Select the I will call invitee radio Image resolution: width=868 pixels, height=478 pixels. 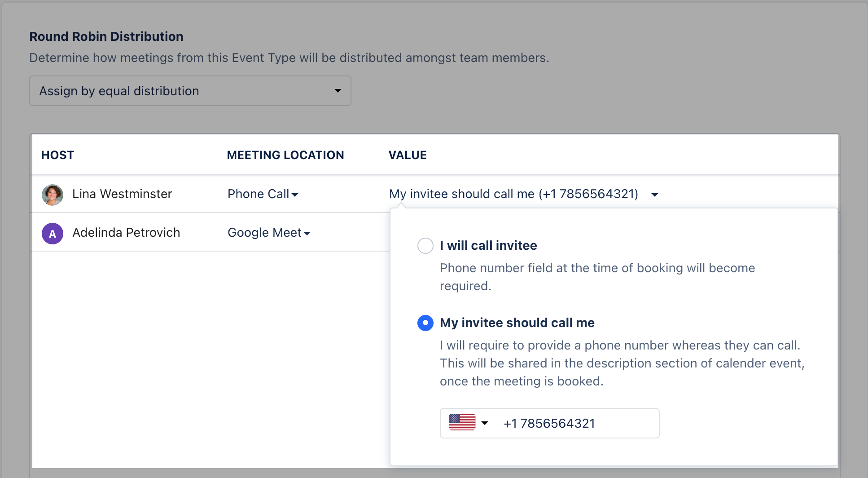(425, 246)
